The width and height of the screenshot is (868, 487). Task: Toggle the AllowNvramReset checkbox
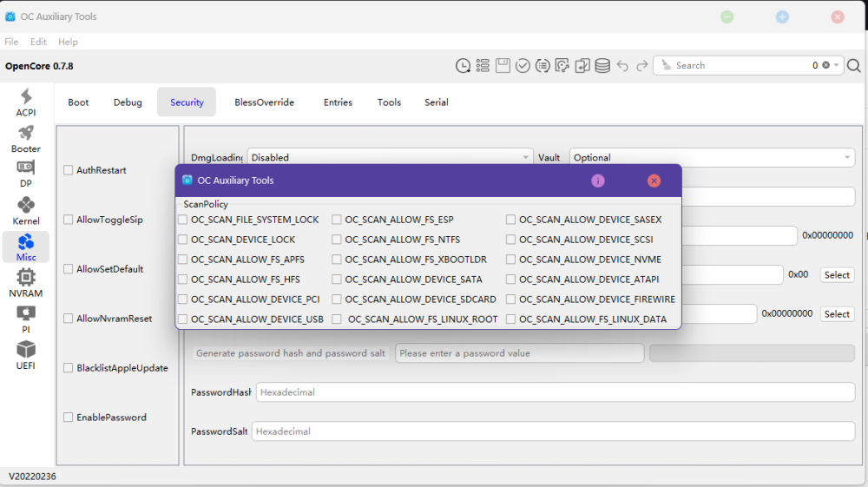tap(68, 319)
